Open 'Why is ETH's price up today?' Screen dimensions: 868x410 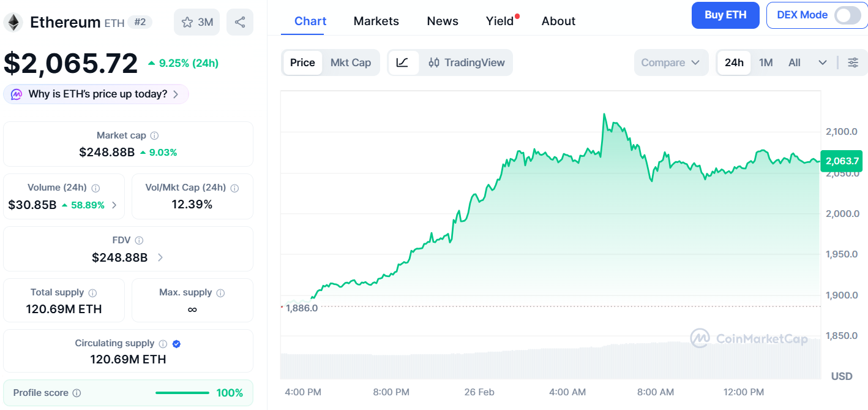pyautogui.click(x=96, y=94)
